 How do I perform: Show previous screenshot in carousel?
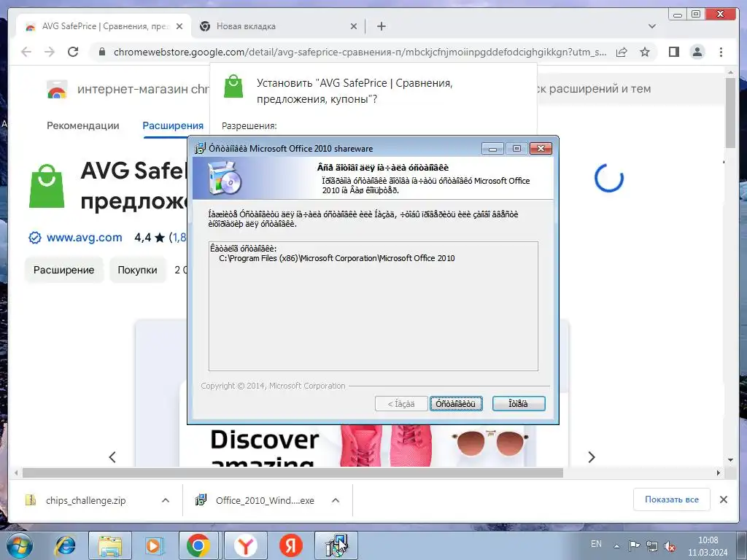click(112, 457)
